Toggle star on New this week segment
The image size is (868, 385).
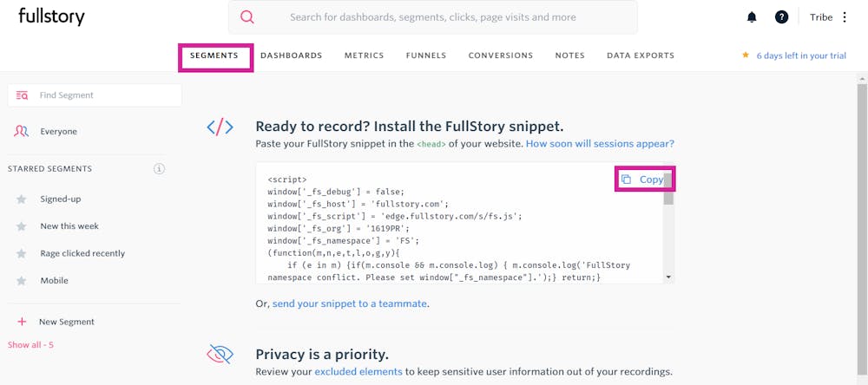point(22,226)
